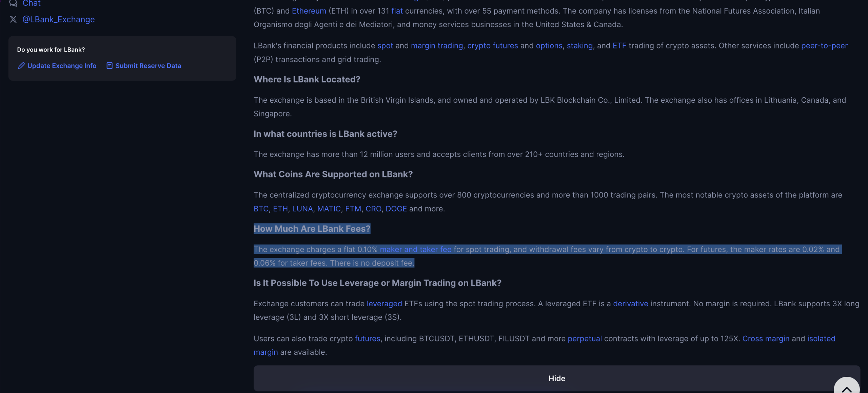Click the chat bubble icon
Image resolution: width=868 pixels, height=393 pixels.
13,3
